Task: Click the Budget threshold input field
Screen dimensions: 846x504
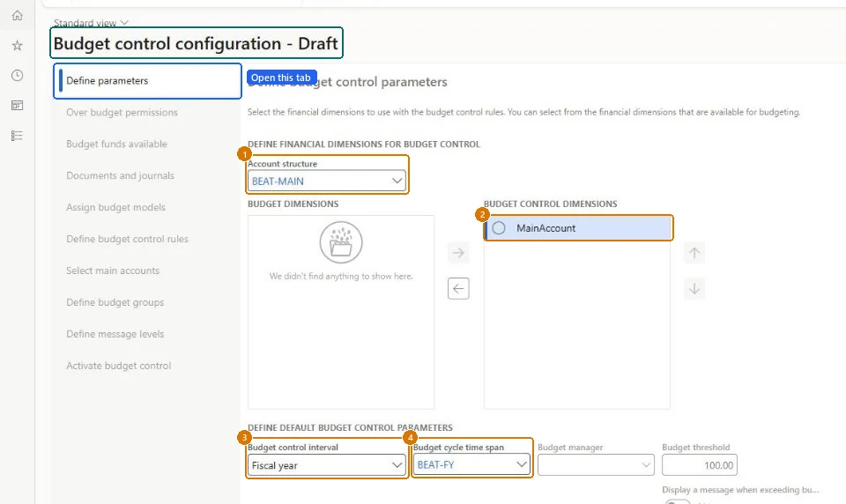Action: tap(699, 465)
